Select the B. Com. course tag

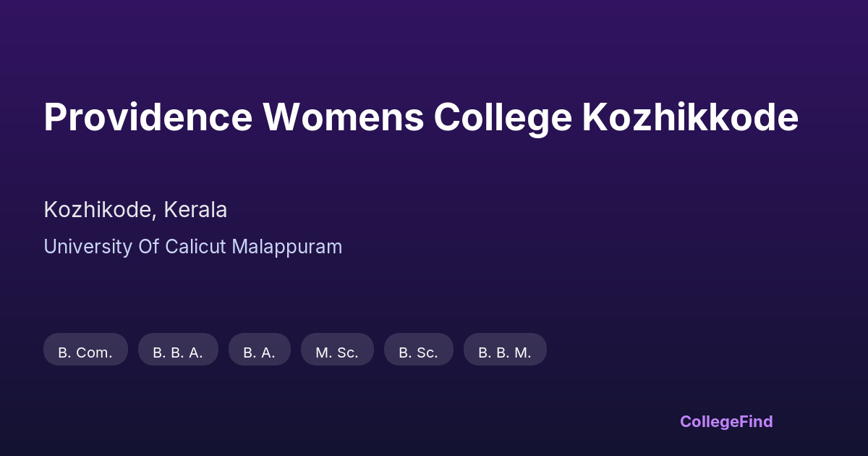point(85,352)
